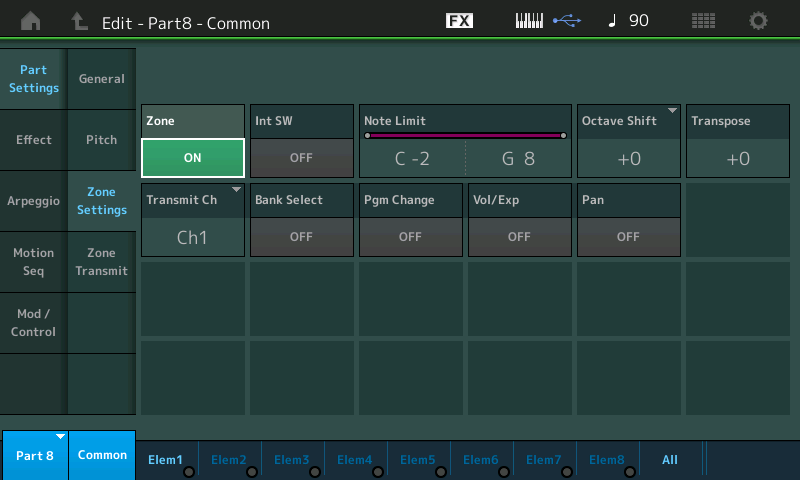This screenshot has width=800, height=480.
Task: Open the Utility gear icon
Action: coord(759,20)
